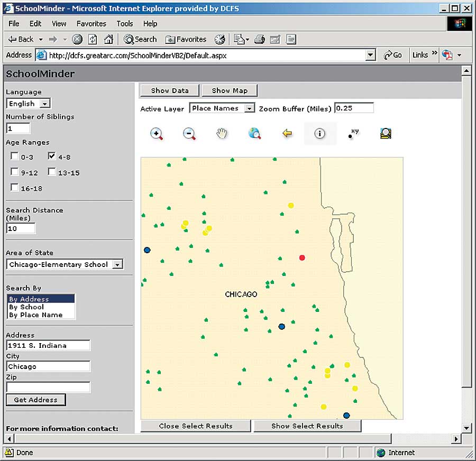
Task: Click the red dot marker on map
Action: 302,257
